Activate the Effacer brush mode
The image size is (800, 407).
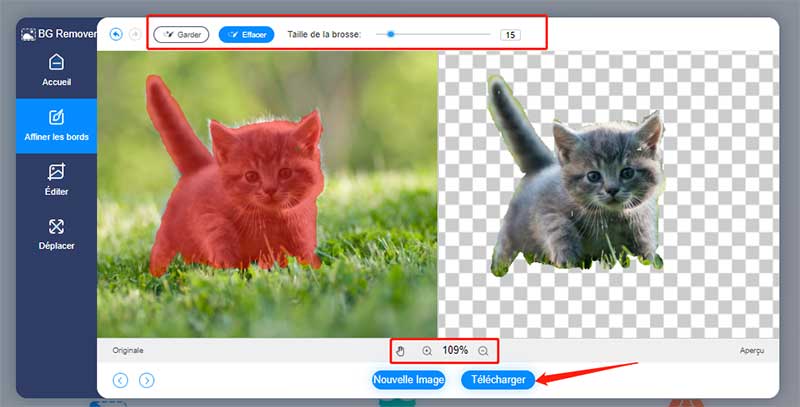[x=246, y=34]
